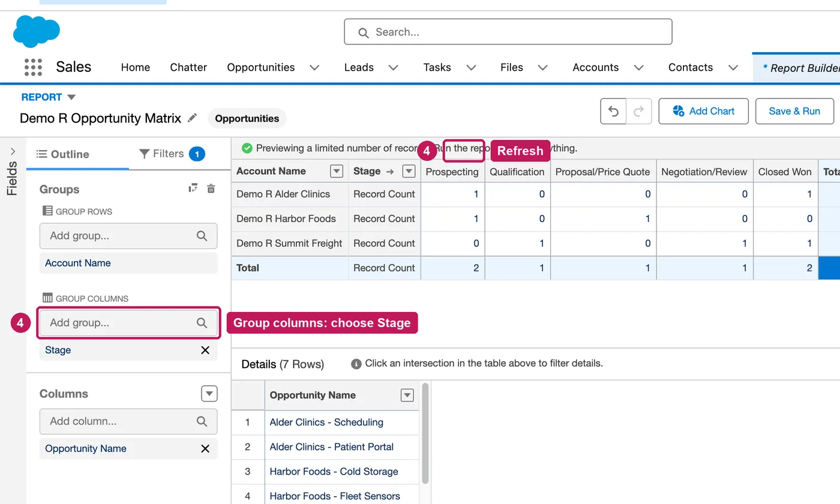
Task: Click info icon next to details hint
Action: [x=356, y=364]
